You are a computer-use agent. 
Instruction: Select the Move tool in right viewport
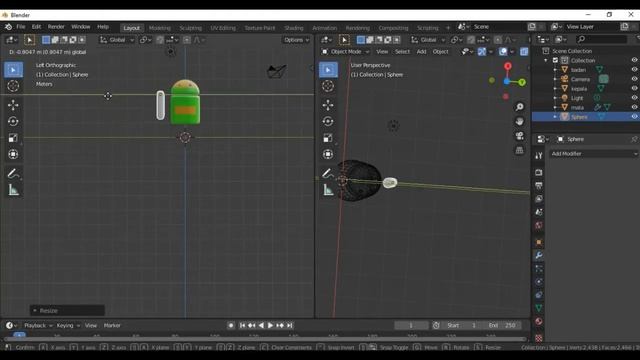[328, 105]
